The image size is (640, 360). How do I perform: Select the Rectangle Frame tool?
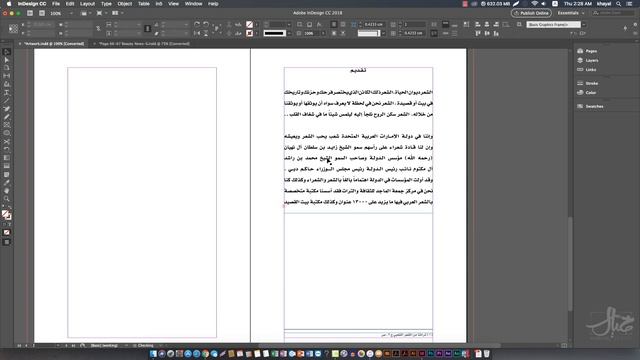coord(7,125)
